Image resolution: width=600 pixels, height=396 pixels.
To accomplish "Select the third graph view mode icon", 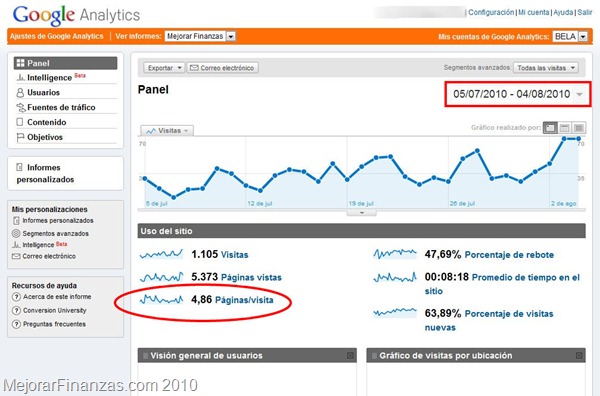I will pyautogui.click(x=579, y=127).
